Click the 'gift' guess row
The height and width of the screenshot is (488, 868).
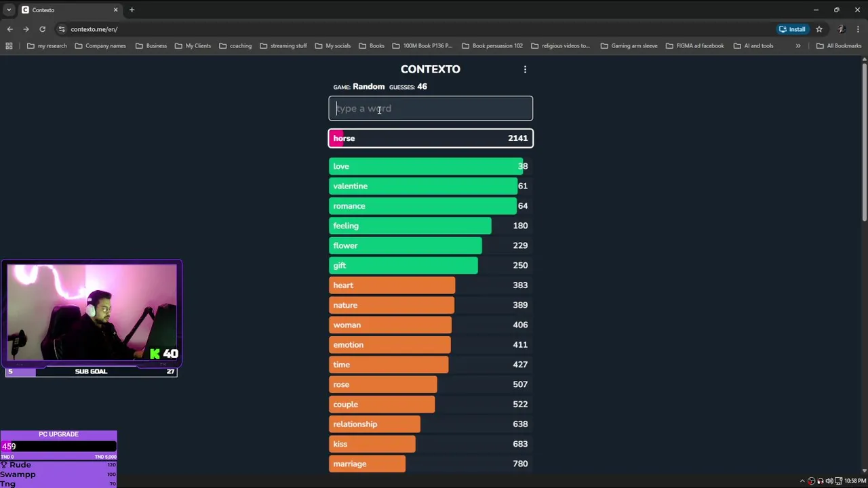click(431, 266)
